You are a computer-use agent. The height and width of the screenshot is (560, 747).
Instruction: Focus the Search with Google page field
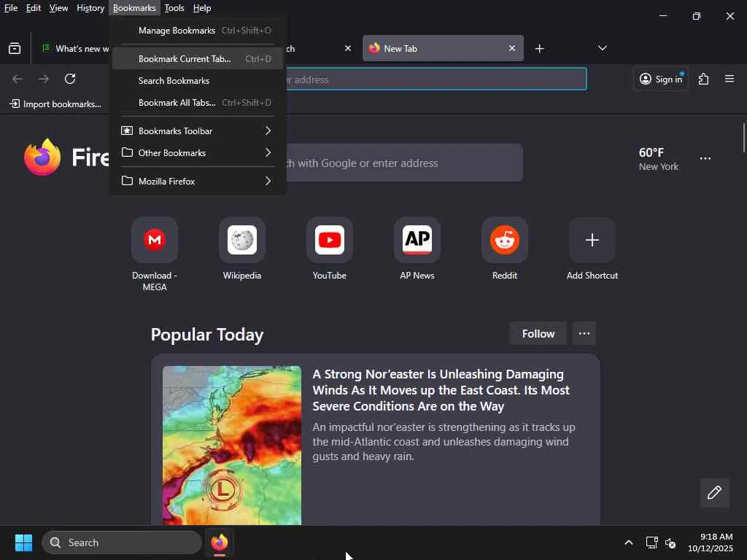coord(403,163)
